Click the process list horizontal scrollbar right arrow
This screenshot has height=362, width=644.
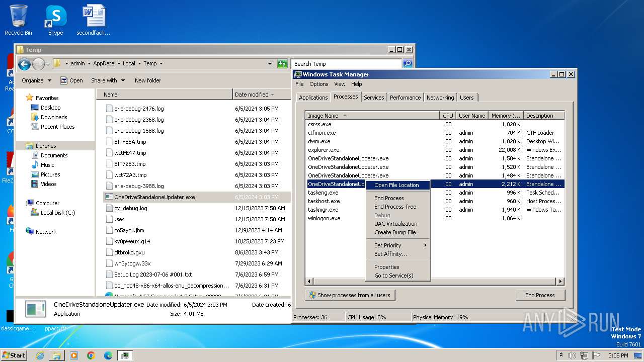click(560, 282)
